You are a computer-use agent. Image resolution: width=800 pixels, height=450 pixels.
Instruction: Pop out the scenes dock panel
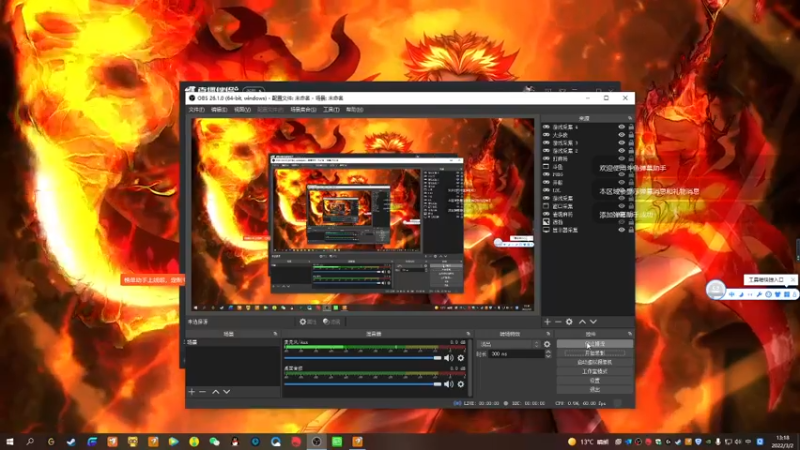276,334
